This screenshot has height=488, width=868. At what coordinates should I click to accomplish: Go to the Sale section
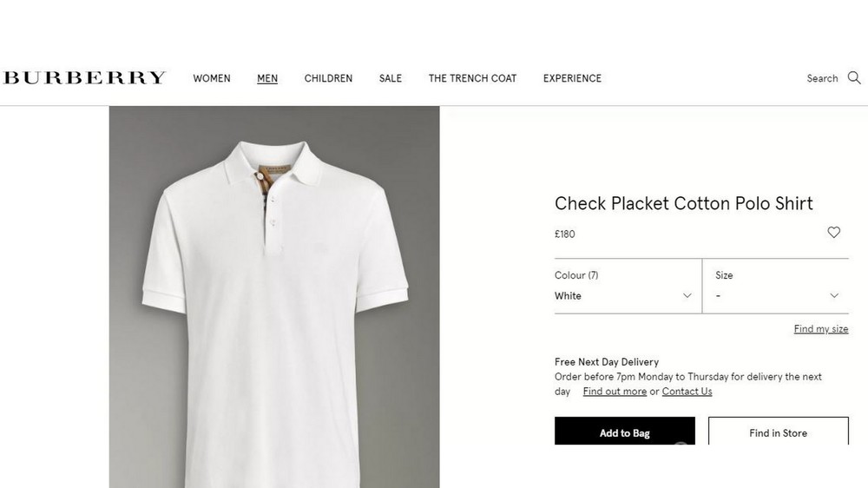[x=391, y=78]
